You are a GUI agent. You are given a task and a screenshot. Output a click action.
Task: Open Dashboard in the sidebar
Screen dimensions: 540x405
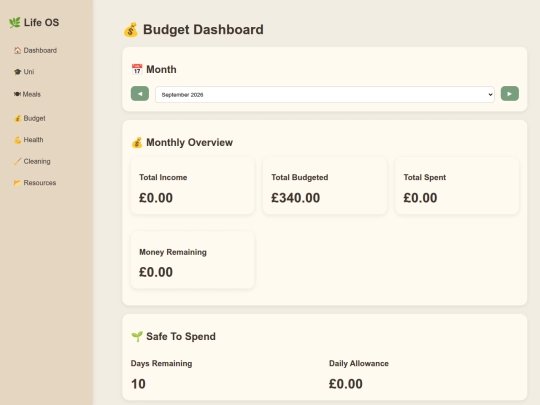pos(35,50)
